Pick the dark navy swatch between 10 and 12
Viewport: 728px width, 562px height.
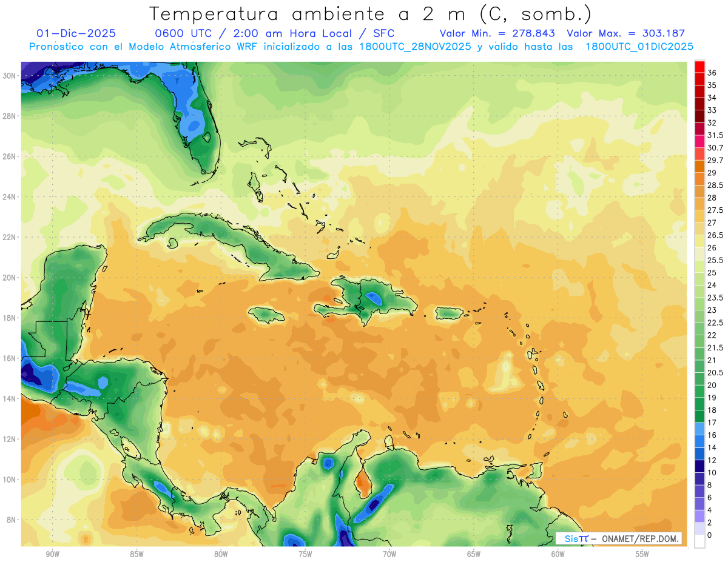point(699,466)
